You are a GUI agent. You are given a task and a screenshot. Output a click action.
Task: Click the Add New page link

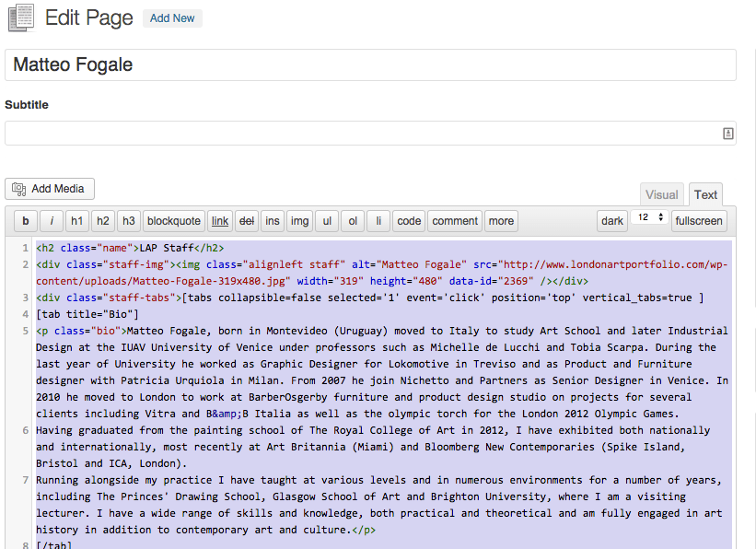pos(172,18)
